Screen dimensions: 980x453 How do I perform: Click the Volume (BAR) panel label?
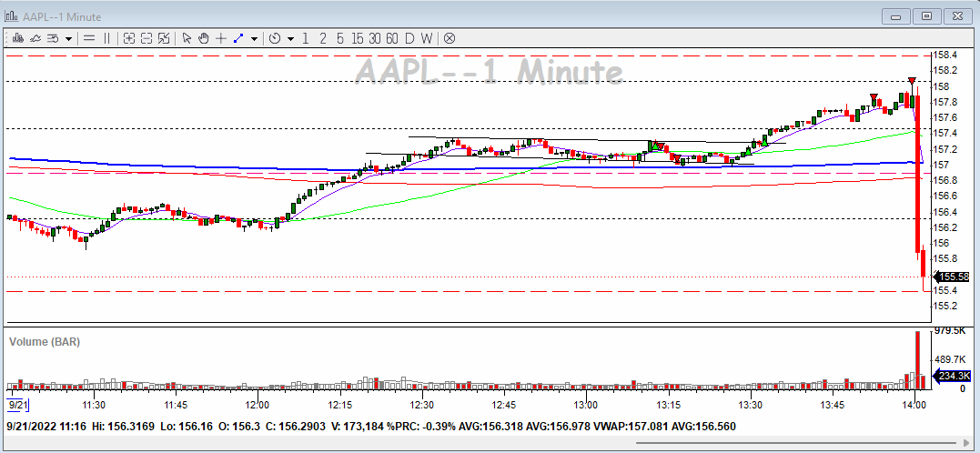[x=45, y=342]
